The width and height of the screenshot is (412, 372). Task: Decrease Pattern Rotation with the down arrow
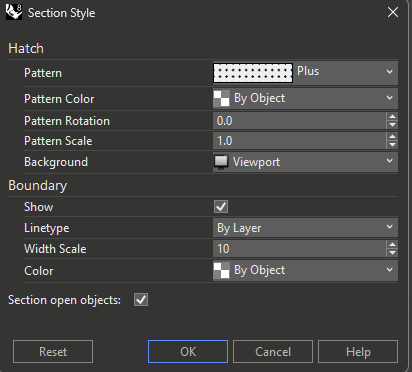392,125
